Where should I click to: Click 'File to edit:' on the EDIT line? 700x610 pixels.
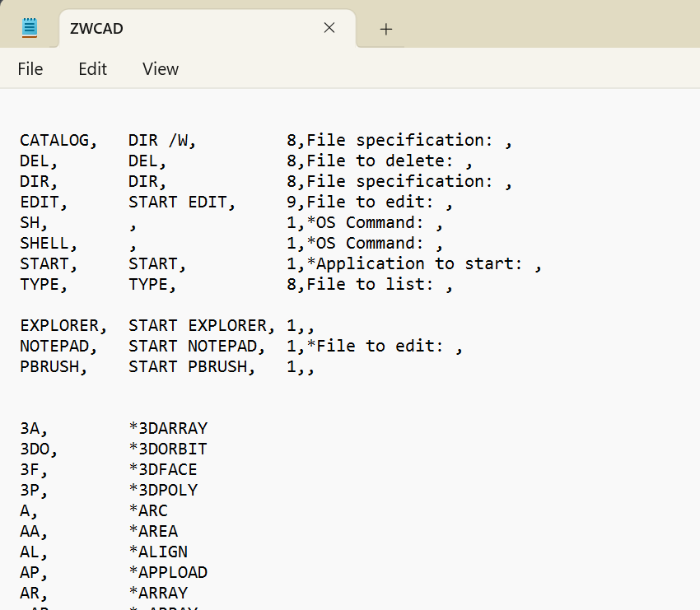370,203
